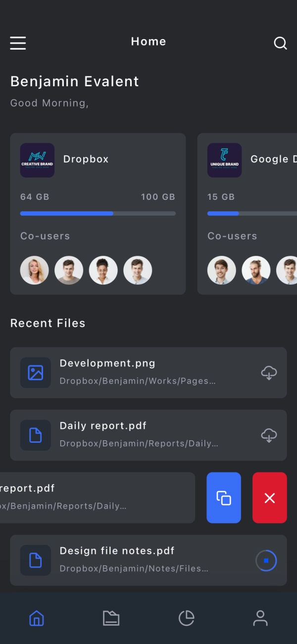This screenshot has width=297, height=644.
Task: Click the 64 GB used storage label
Action: point(35,197)
